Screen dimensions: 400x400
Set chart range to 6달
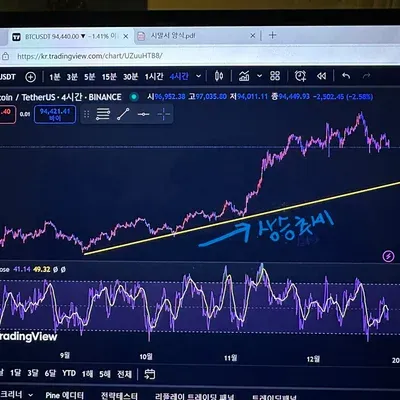[50, 373]
